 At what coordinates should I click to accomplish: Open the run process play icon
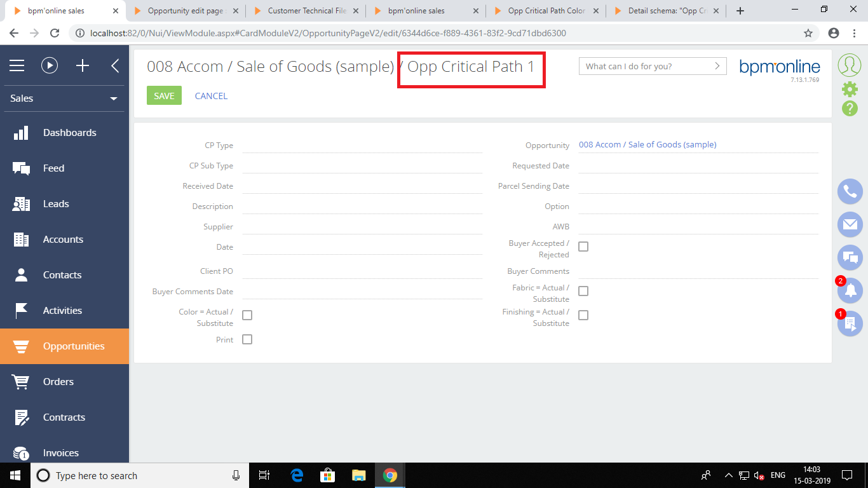(50, 65)
